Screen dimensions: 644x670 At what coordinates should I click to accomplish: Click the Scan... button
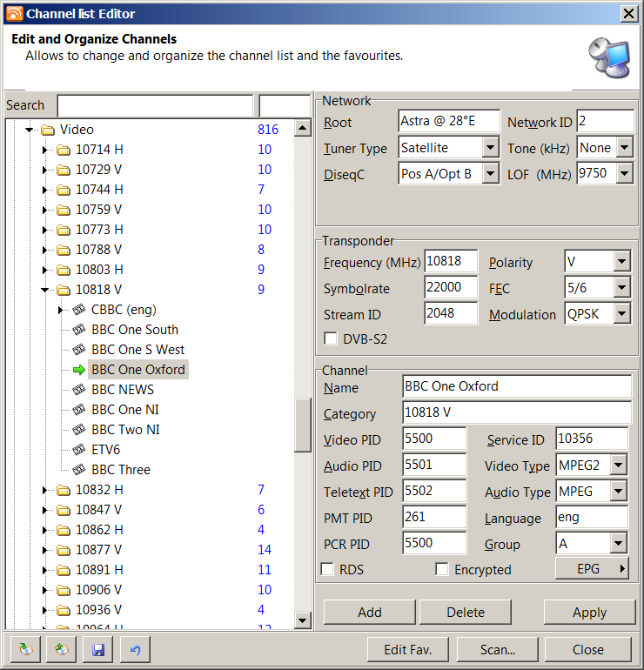click(x=497, y=649)
